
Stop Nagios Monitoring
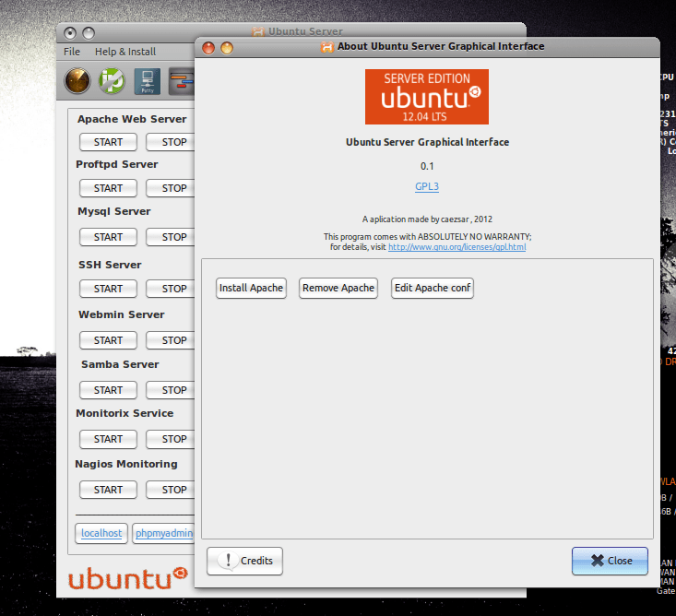point(171,491)
